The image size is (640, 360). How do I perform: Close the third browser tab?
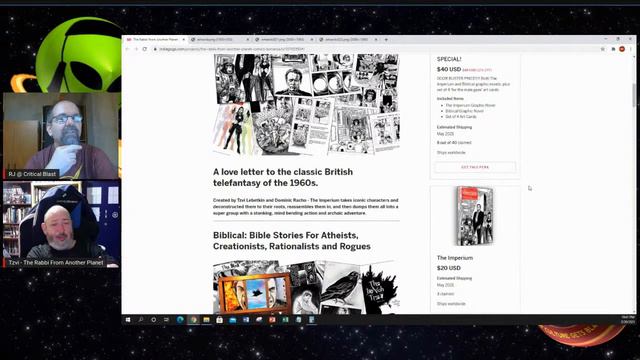[312, 40]
